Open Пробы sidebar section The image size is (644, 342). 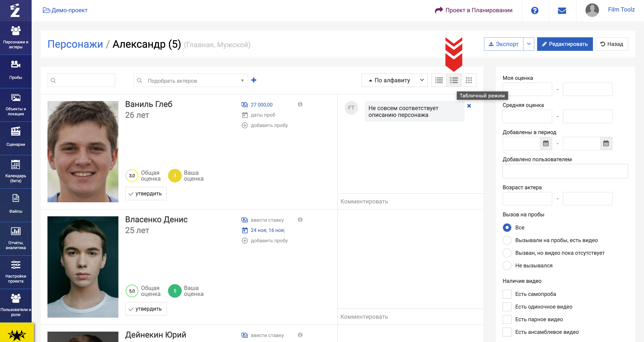pos(16,71)
